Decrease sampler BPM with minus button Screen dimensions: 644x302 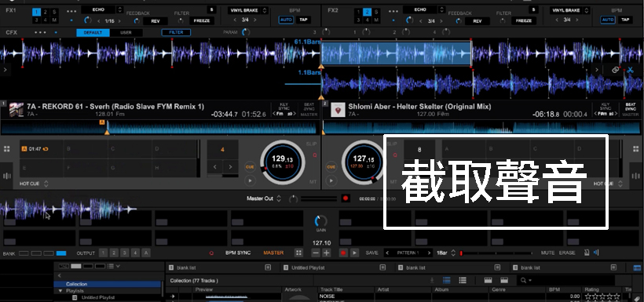coord(316,253)
